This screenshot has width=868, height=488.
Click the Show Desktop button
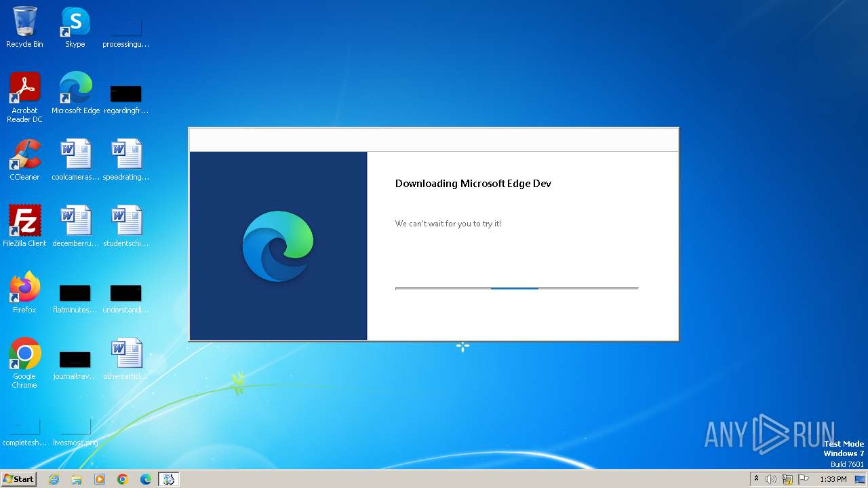click(860, 479)
